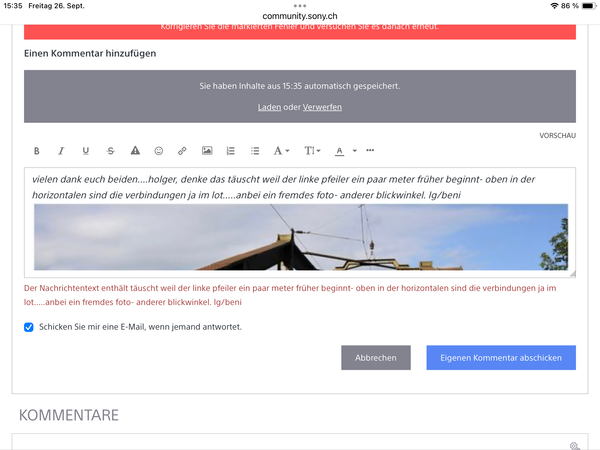
Task: Apply strikethrough formatting
Action: [110, 151]
